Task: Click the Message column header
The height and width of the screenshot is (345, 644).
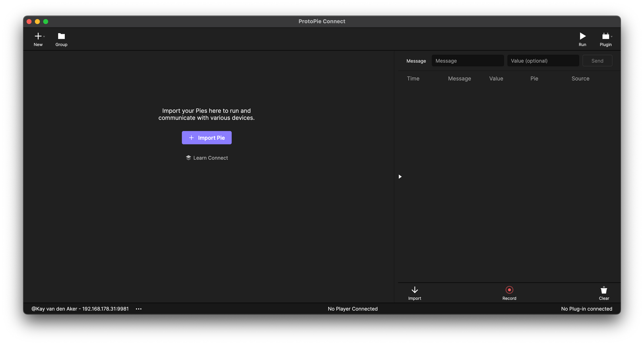Action: pos(460,79)
